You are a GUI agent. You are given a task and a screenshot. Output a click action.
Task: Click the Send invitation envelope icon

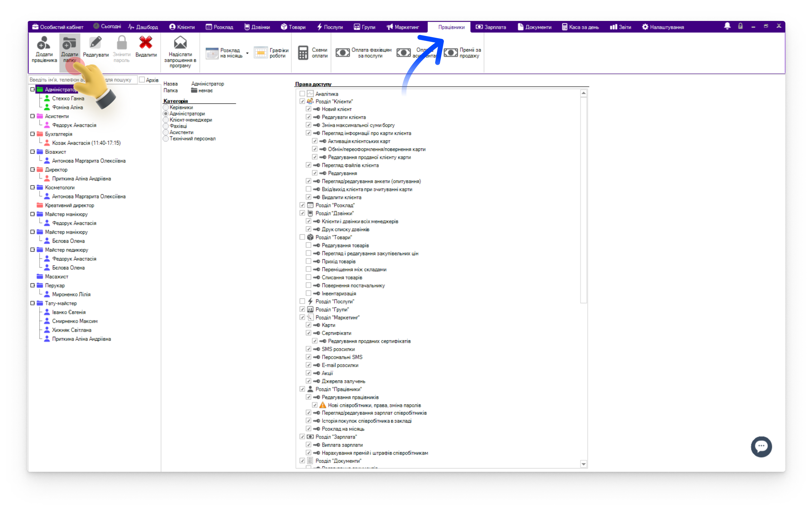click(x=180, y=43)
